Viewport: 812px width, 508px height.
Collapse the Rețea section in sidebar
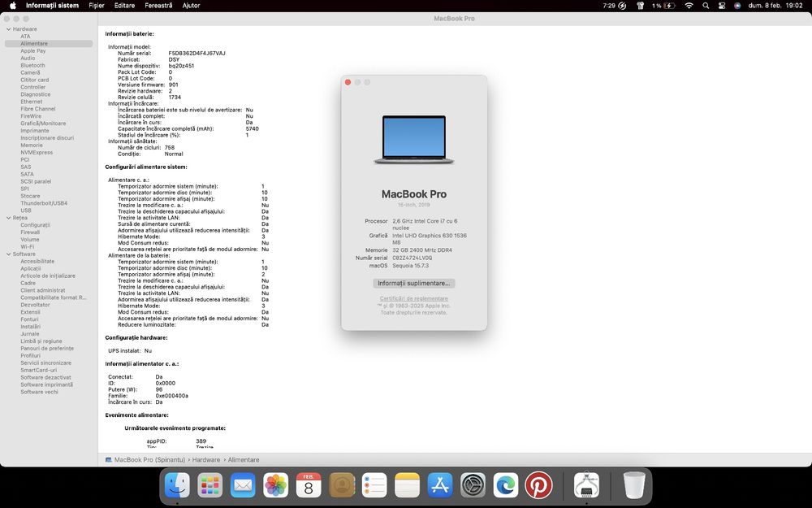9,218
